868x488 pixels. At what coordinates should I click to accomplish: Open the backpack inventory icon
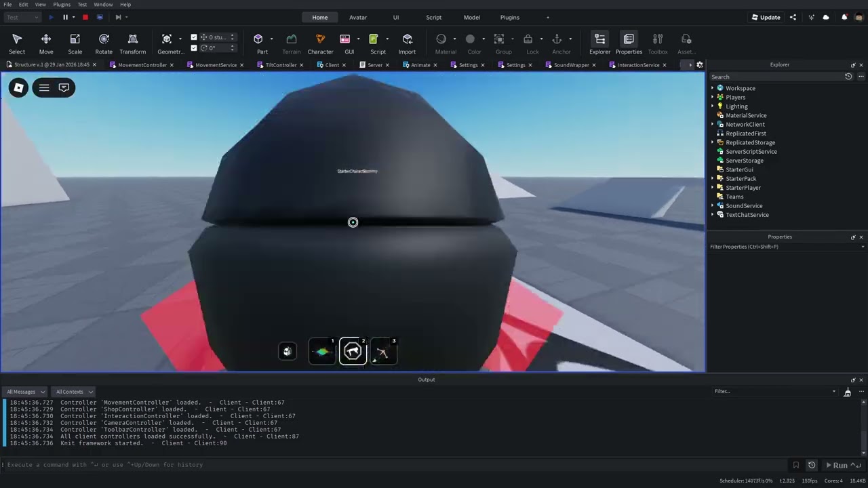pos(288,351)
